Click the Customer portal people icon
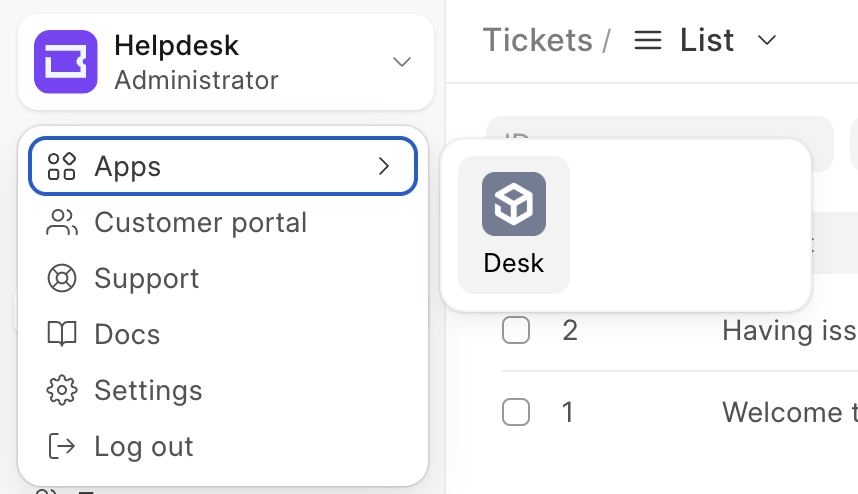The width and height of the screenshot is (858, 494). pyautogui.click(x=61, y=222)
